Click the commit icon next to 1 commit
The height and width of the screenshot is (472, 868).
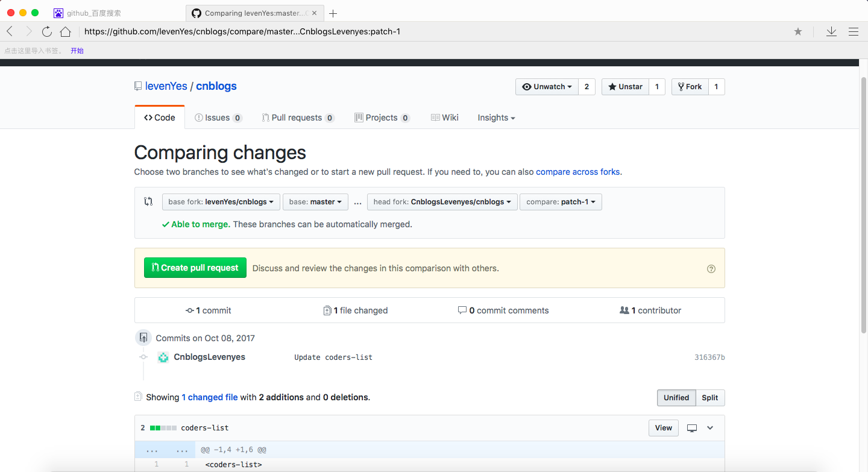[x=190, y=310]
